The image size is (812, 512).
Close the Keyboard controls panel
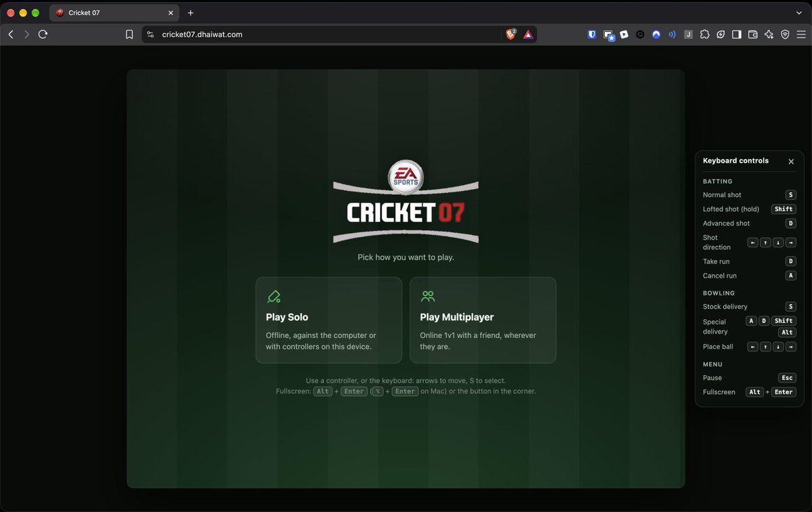[791, 161]
